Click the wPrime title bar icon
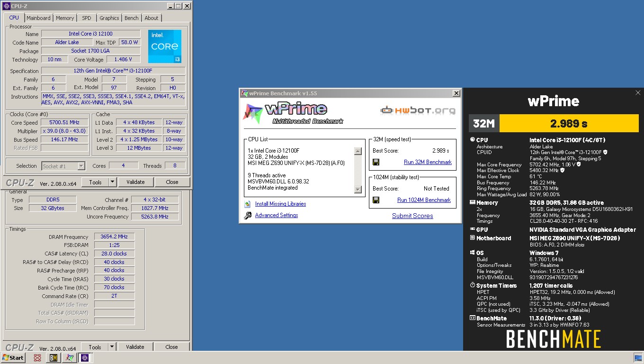 [245, 93]
